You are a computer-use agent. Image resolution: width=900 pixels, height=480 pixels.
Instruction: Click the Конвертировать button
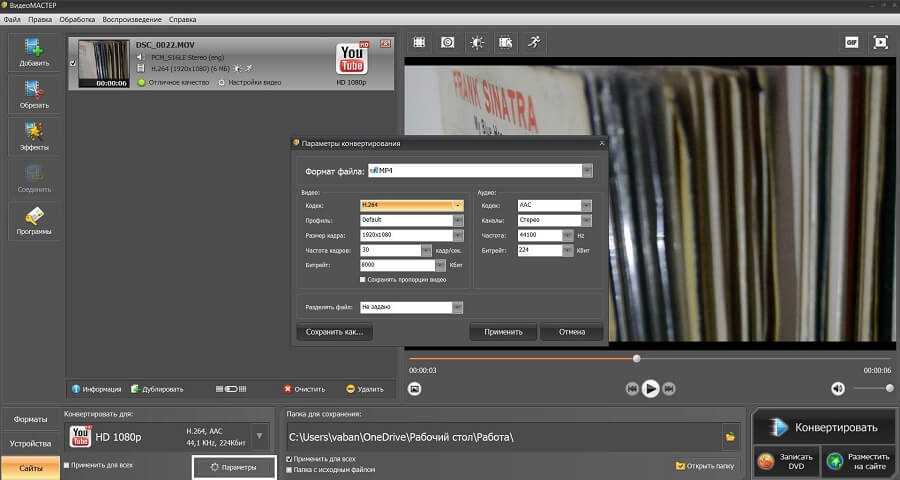822,427
